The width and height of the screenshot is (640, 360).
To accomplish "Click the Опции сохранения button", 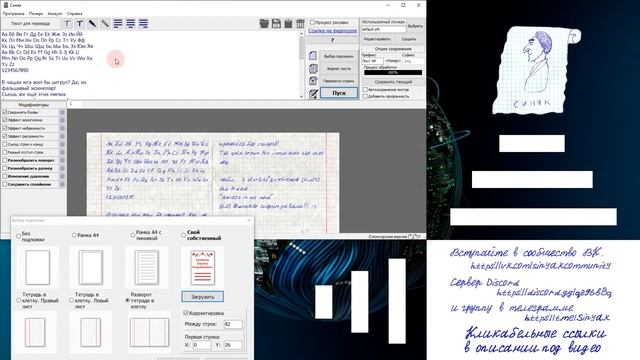I will point(393,49).
